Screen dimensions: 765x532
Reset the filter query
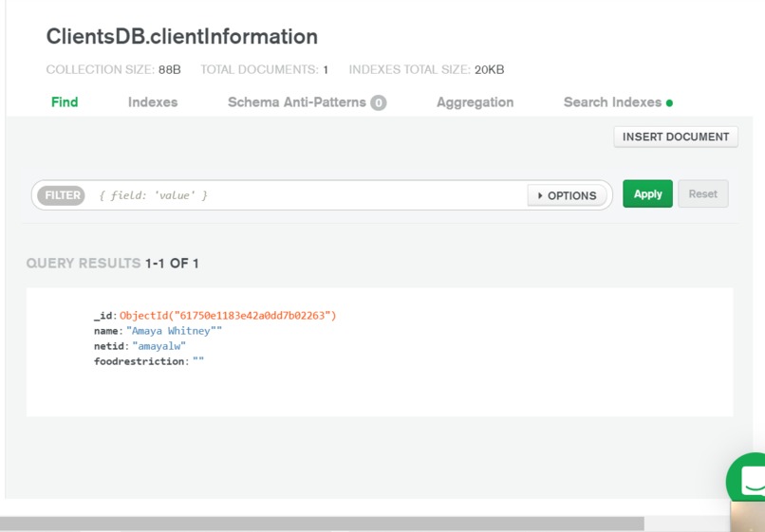(x=702, y=193)
